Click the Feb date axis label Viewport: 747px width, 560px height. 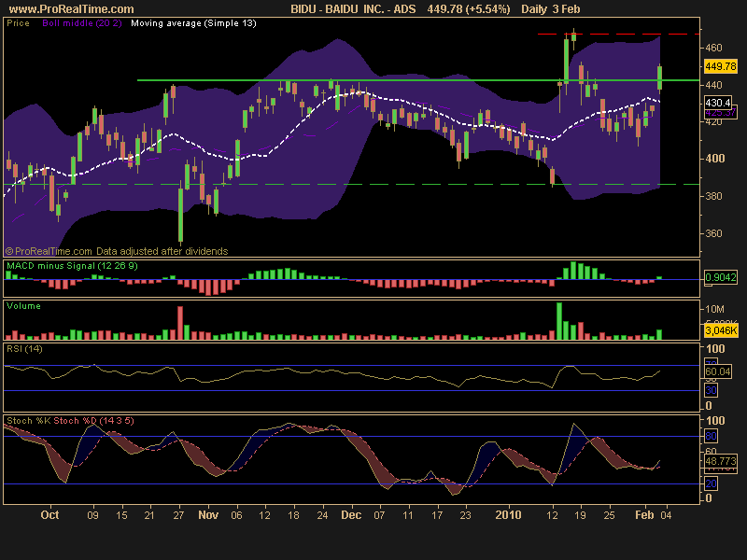pyautogui.click(x=644, y=515)
